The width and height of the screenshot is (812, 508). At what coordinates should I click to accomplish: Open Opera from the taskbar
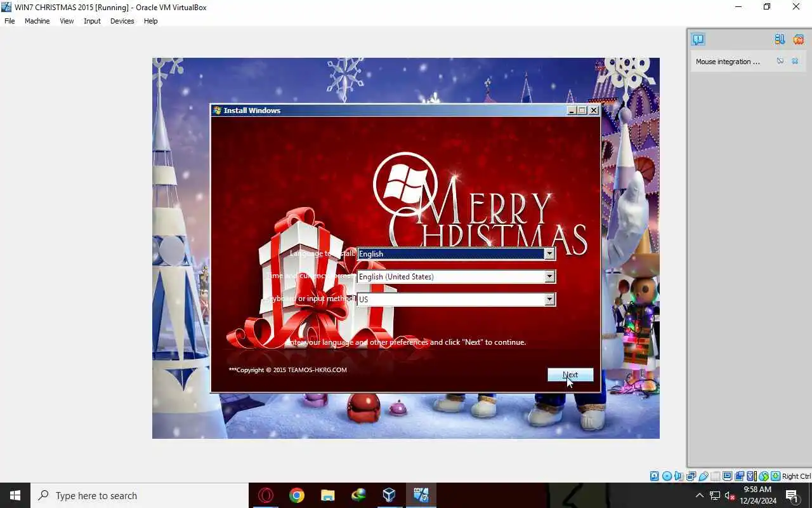click(266, 495)
